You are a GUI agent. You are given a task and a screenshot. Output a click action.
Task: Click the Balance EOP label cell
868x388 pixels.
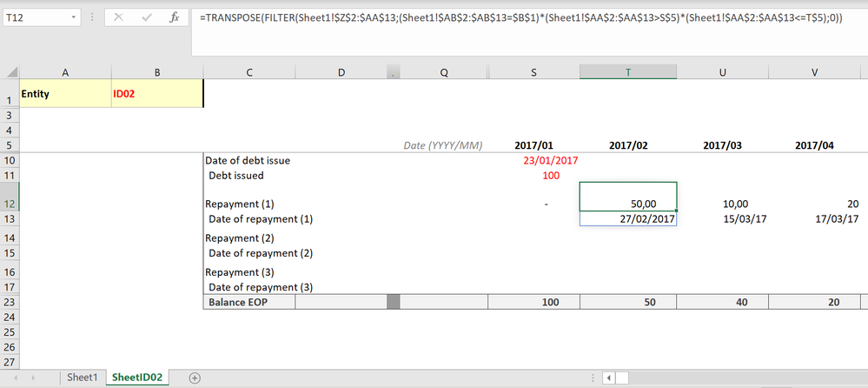point(249,302)
